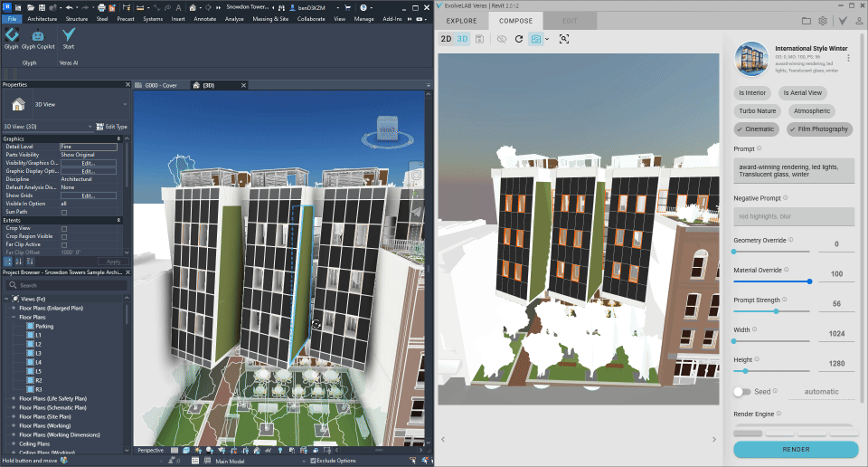Viewport: 868px width, 467px height.
Task: Switch to Veras EXPLORE tab
Action: pyautogui.click(x=462, y=21)
